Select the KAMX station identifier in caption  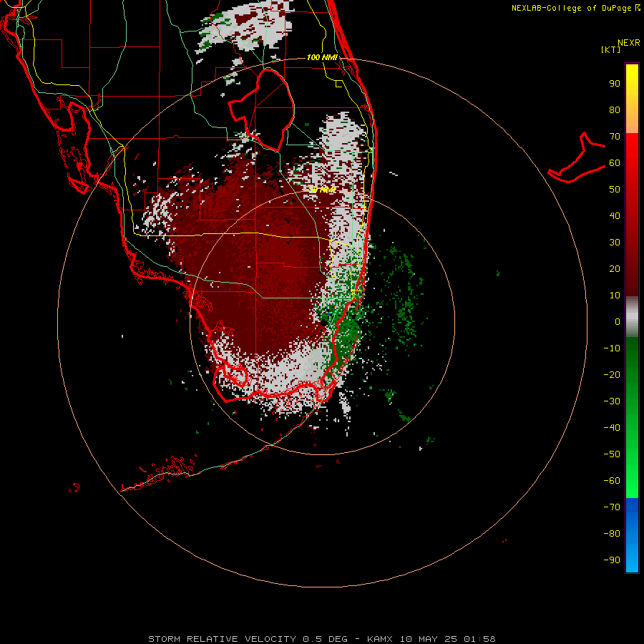tap(380, 639)
